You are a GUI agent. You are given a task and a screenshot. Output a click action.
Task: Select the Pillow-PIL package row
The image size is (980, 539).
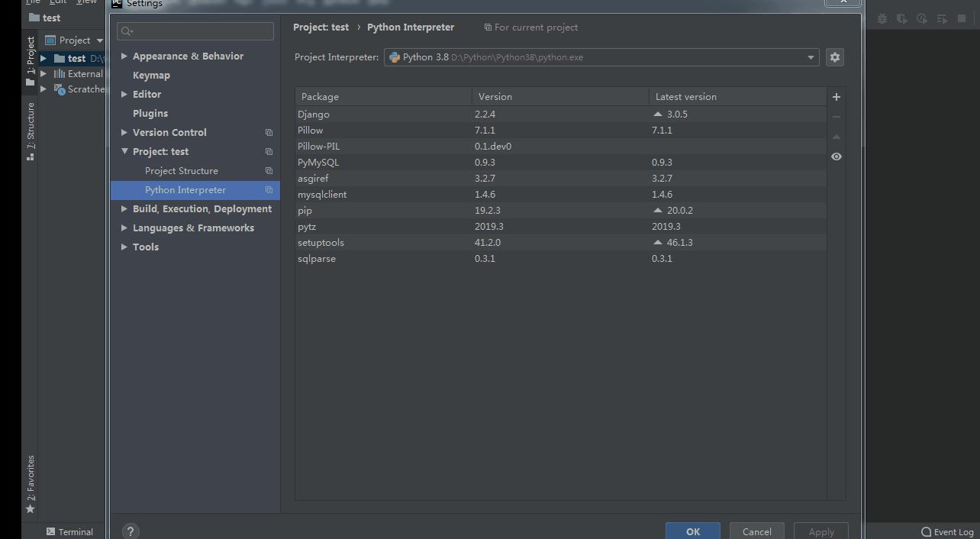tap(561, 146)
